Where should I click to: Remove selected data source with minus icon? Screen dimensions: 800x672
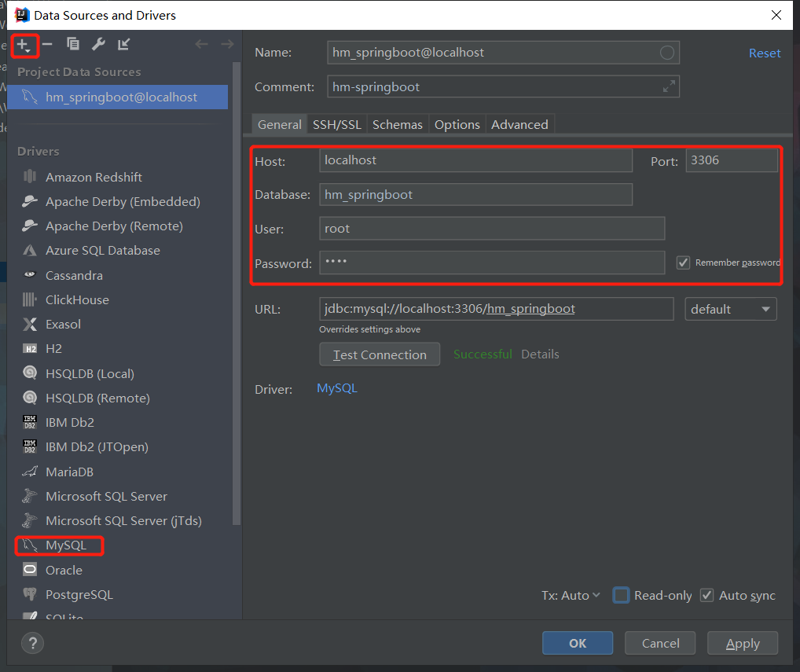point(47,44)
